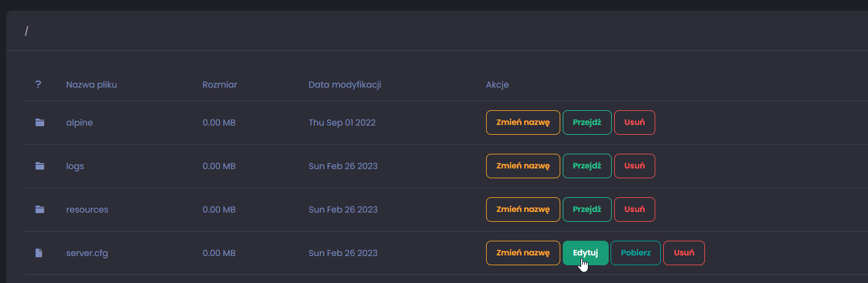Image resolution: width=868 pixels, height=283 pixels.
Task: Enter the logs folder via Przejdź
Action: (587, 166)
